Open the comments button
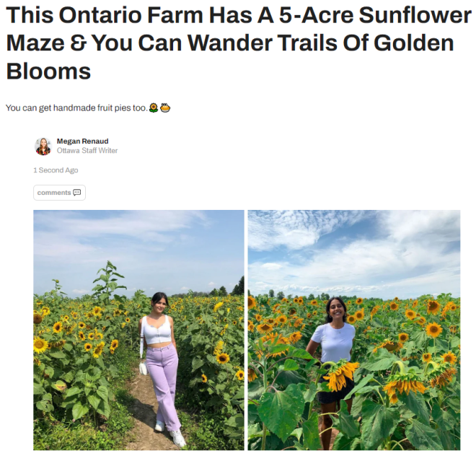The height and width of the screenshot is (456, 476). click(x=59, y=193)
